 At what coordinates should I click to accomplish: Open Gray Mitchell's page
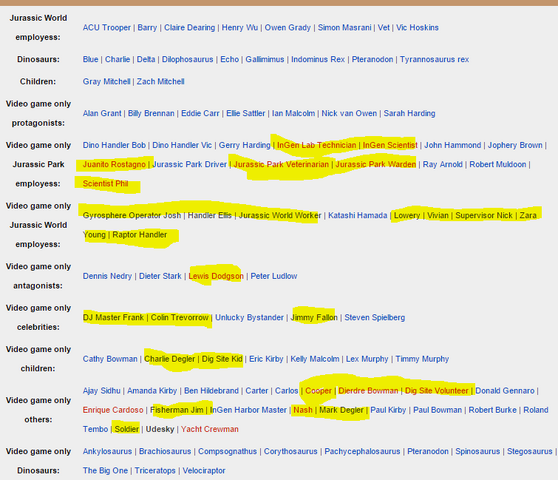pos(106,81)
